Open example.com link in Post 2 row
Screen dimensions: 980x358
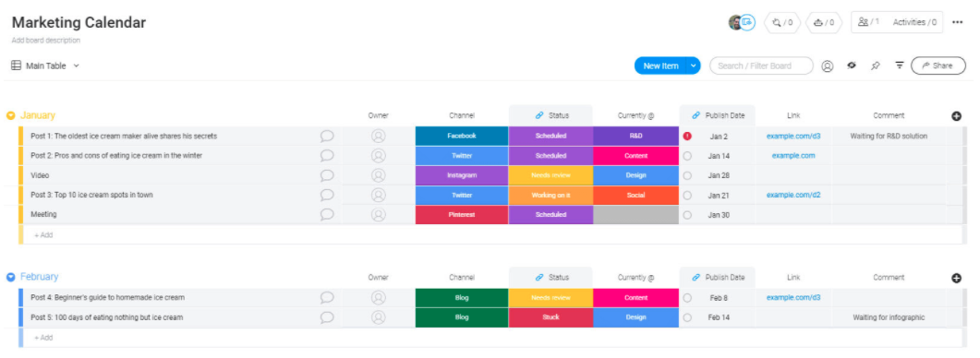point(793,156)
